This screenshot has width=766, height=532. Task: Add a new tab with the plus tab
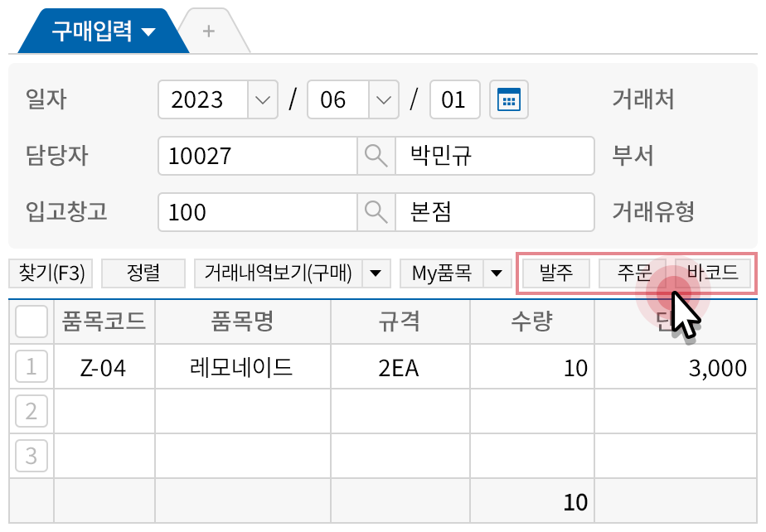(209, 31)
